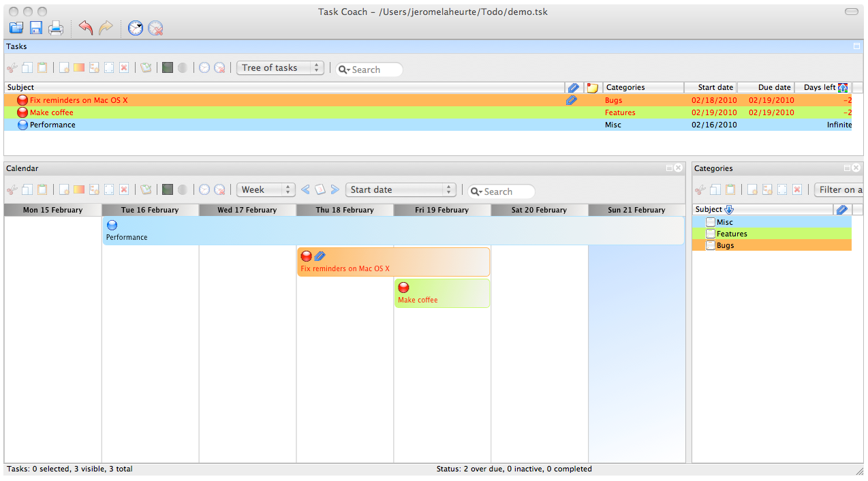Sort by Start date column header
This screenshot has width=868, height=481.
coord(711,87)
